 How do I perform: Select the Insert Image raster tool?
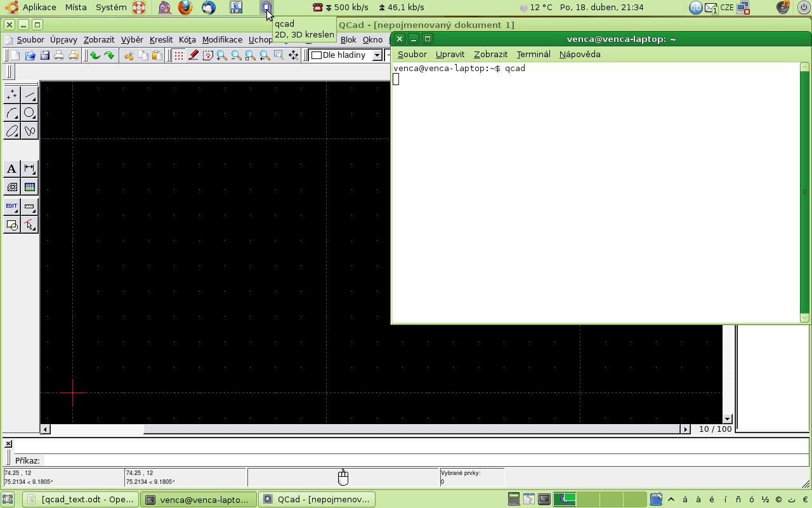coord(30,187)
